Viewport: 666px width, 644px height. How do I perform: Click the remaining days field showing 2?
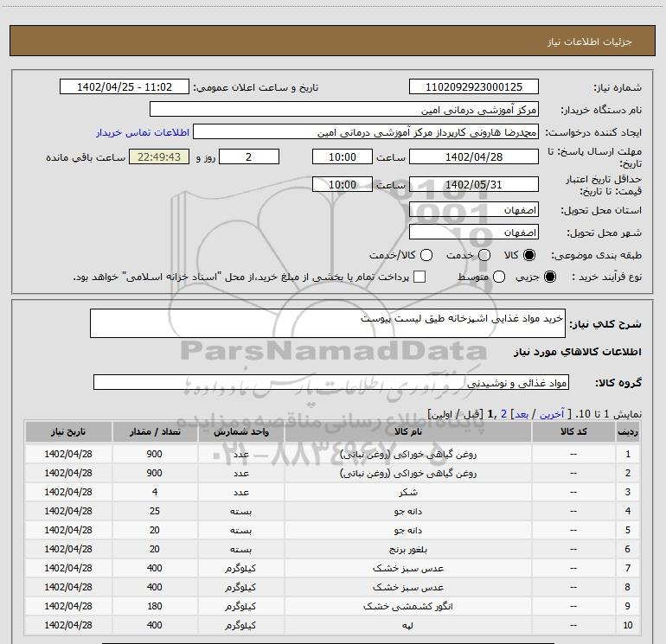(249, 156)
